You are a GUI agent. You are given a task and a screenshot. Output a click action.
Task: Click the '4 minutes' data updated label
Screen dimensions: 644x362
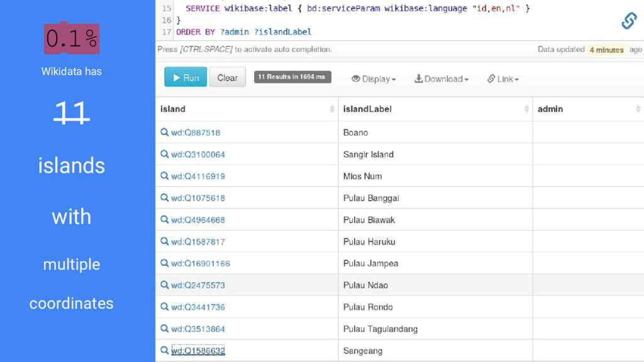click(607, 50)
